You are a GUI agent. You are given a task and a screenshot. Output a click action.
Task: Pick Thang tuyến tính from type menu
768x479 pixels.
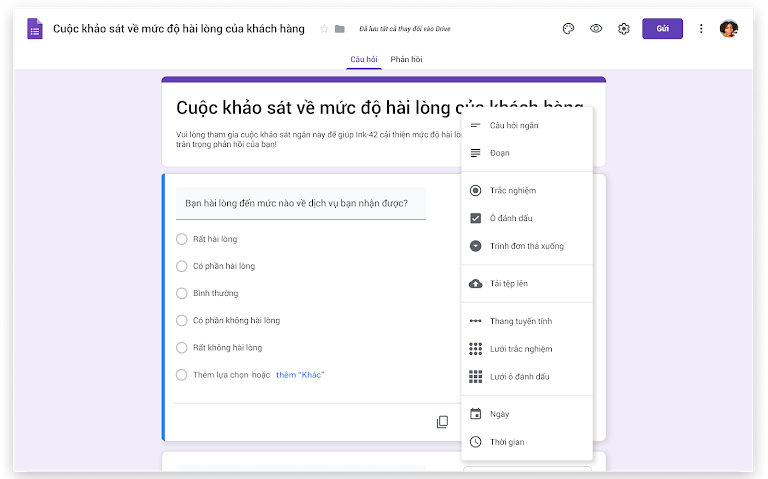520,321
